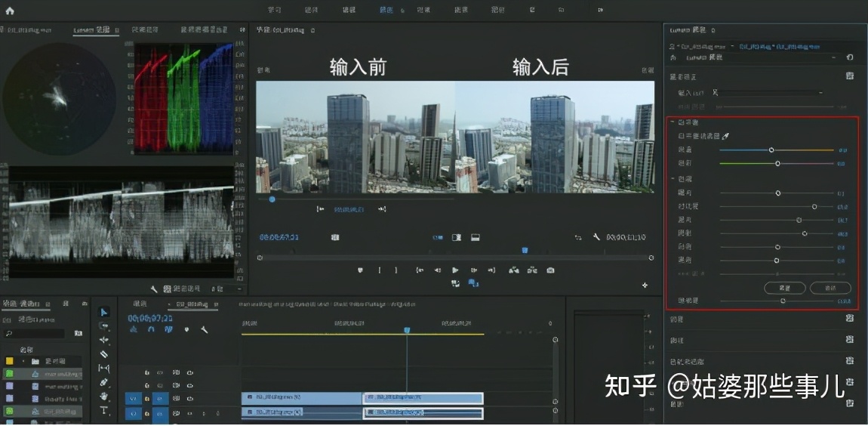Open Lumetri Scopes brightness dropdown
Screen dimensions: 868x426
point(227,289)
